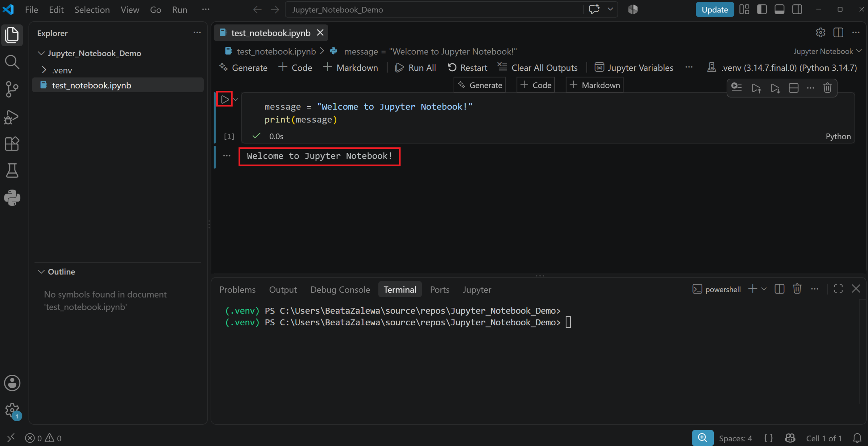868x446 pixels.
Task: Switch to the Debug Console tab
Action: point(340,289)
